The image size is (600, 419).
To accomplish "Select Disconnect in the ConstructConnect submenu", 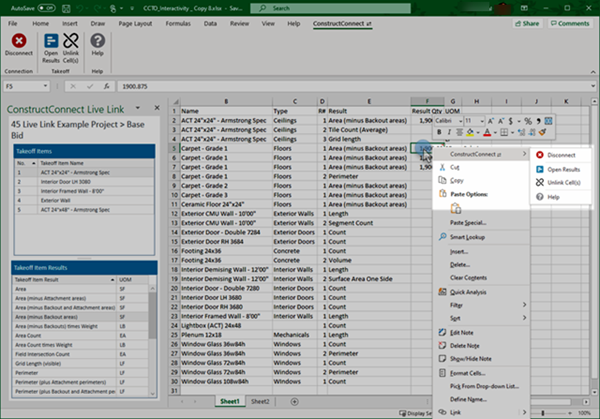I will click(x=559, y=155).
